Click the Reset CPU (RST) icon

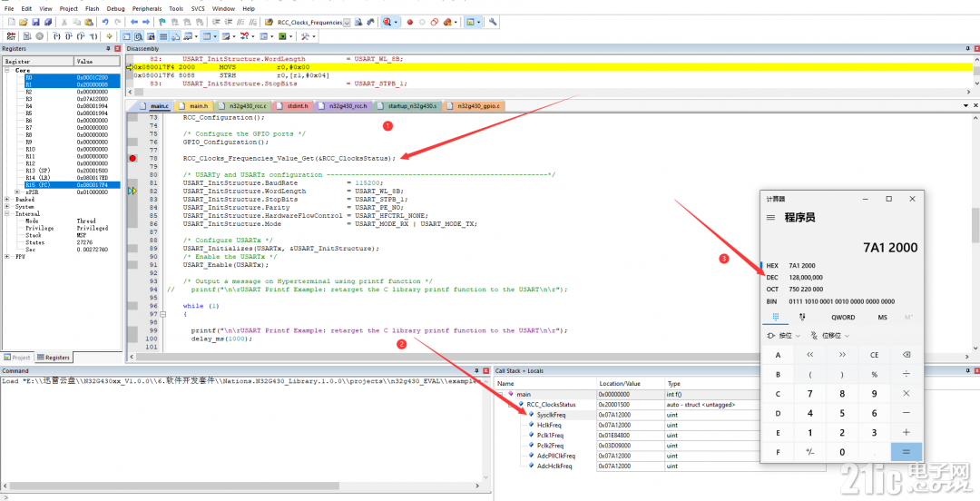pos(11,36)
